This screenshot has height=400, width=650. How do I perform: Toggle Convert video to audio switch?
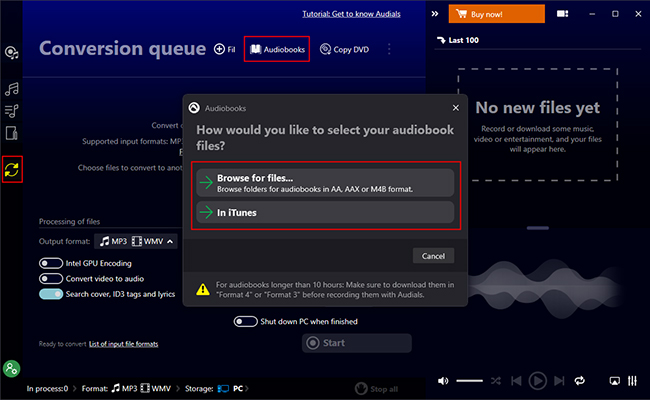51,279
